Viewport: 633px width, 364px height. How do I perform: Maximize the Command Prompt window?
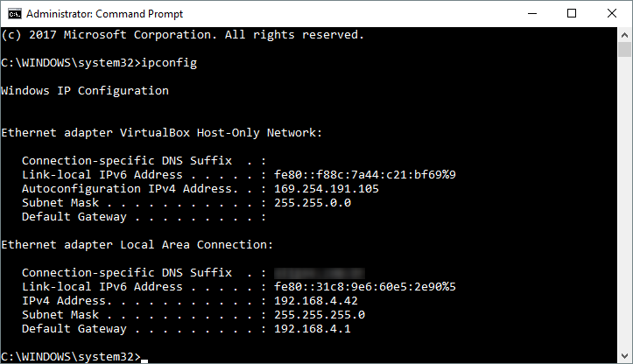(571, 13)
